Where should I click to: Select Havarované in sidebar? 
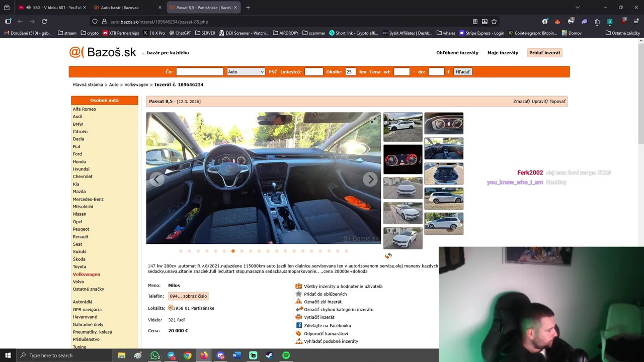(x=86, y=317)
